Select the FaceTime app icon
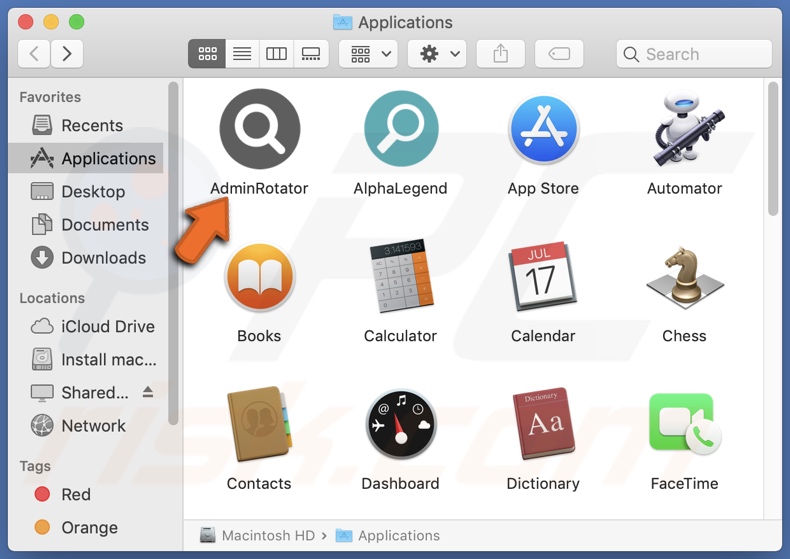The image size is (790, 559). [x=685, y=424]
